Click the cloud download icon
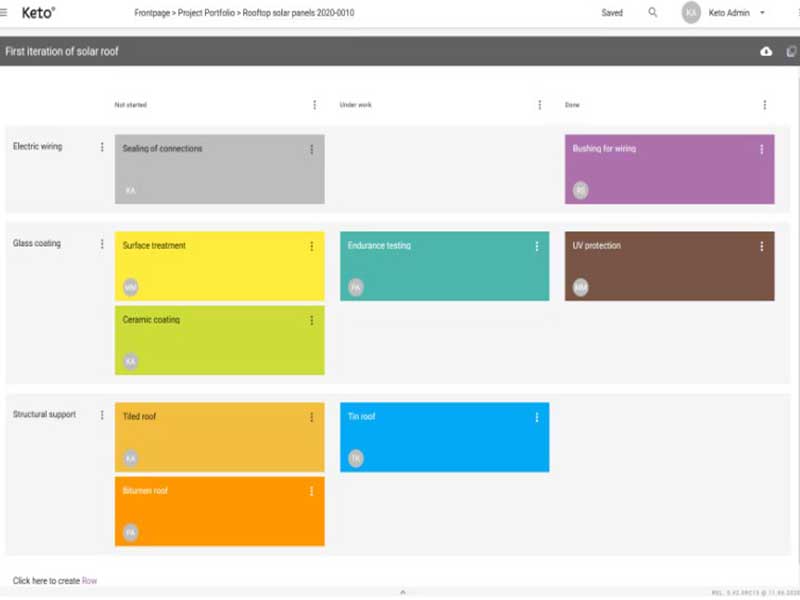This screenshot has width=800, height=600. point(766,51)
